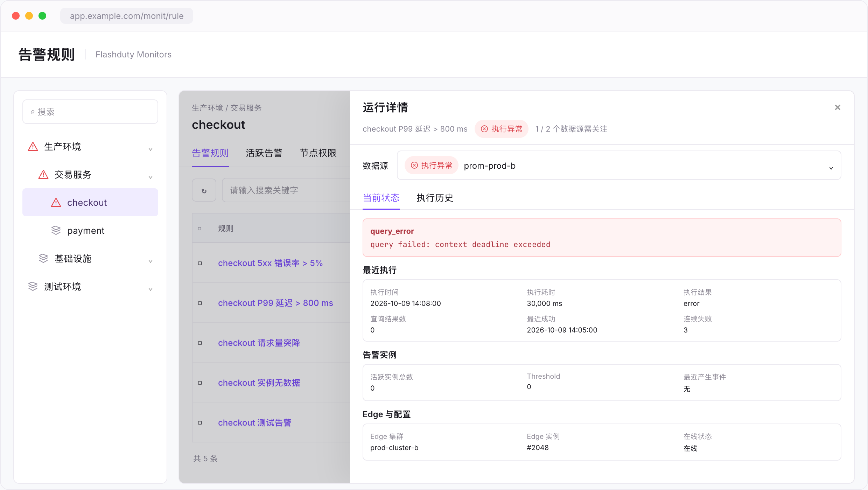Open the checkout 实例无数据 rule
Screen dimensions: 868x490
[259, 383]
